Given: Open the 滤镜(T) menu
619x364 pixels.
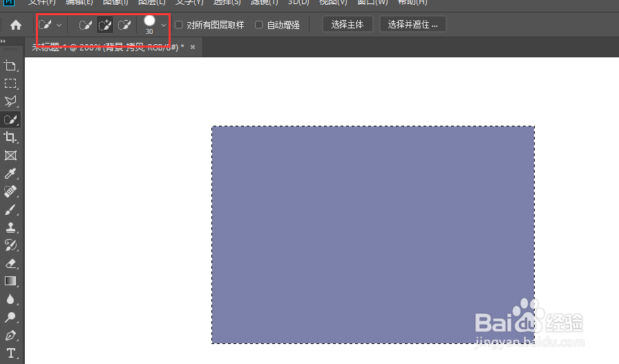Looking at the screenshot, I should (x=265, y=2).
